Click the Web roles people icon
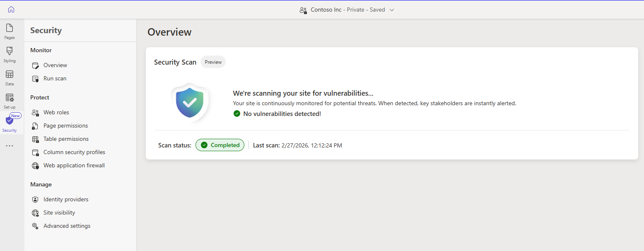The height and width of the screenshot is (251, 644). [x=35, y=112]
